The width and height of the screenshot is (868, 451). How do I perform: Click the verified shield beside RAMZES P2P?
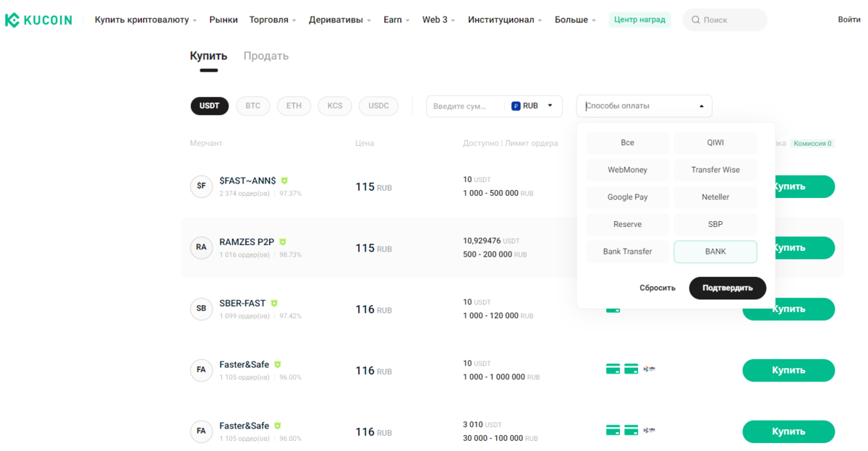pos(283,242)
